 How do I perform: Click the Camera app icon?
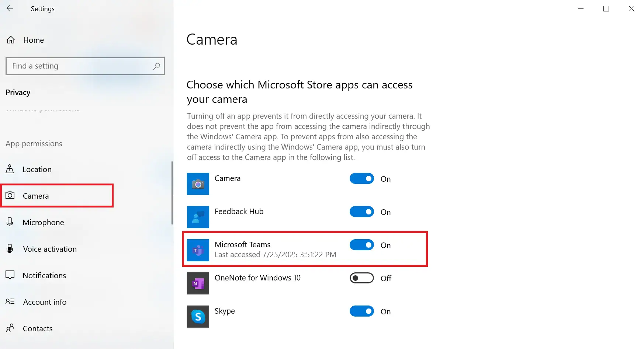tap(198, 184)
